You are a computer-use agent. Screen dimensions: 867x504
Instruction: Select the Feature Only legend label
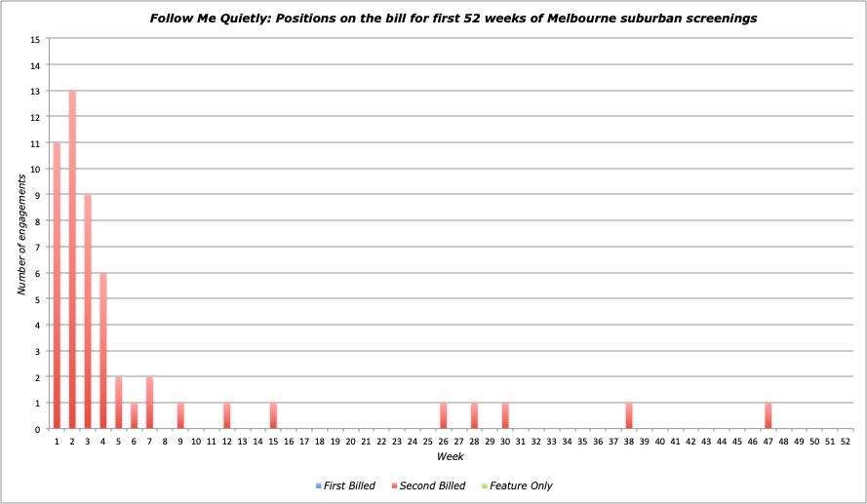pyautogui.click(x=521, y=485)
